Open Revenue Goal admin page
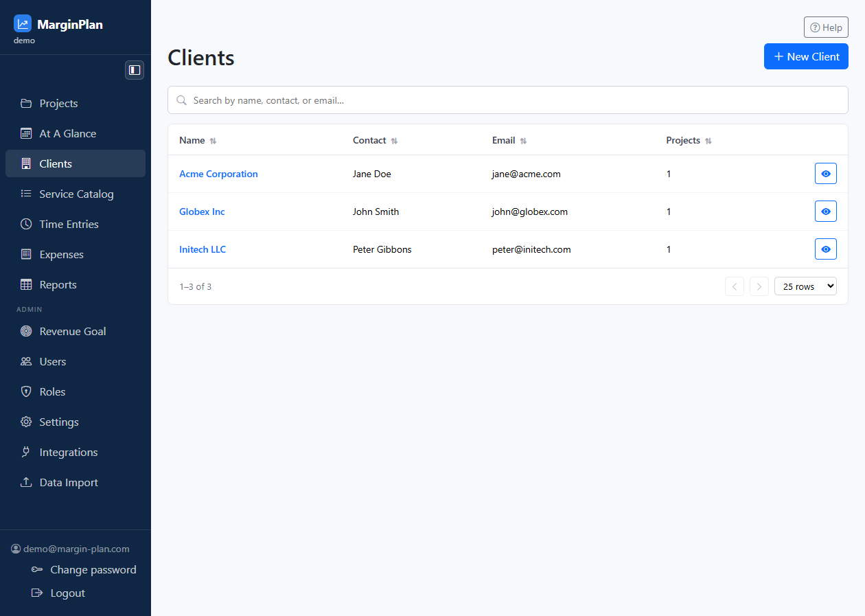865x616 pixels. (x=76, y=332)
